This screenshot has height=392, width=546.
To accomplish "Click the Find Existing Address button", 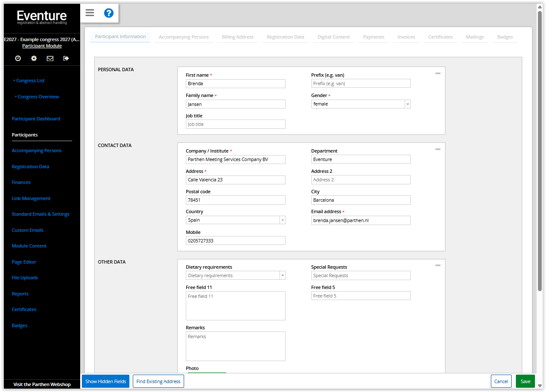I will click(158, 381).
